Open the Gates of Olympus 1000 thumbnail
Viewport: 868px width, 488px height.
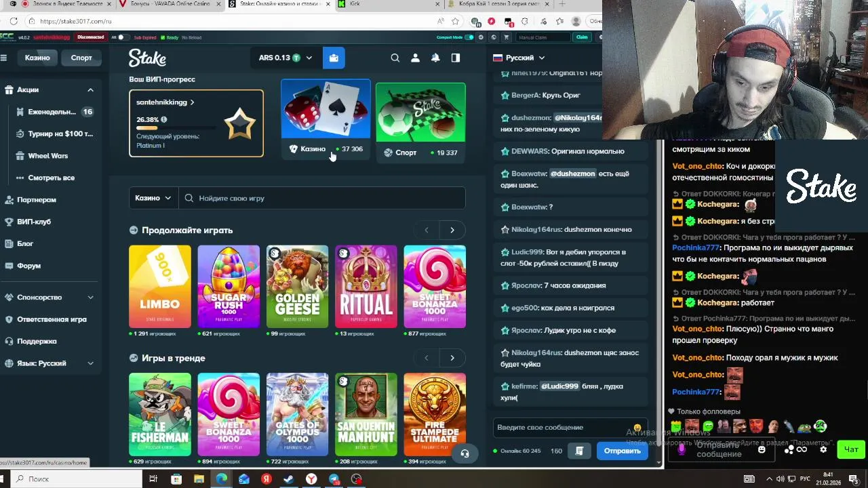click(x=297, y=414)
